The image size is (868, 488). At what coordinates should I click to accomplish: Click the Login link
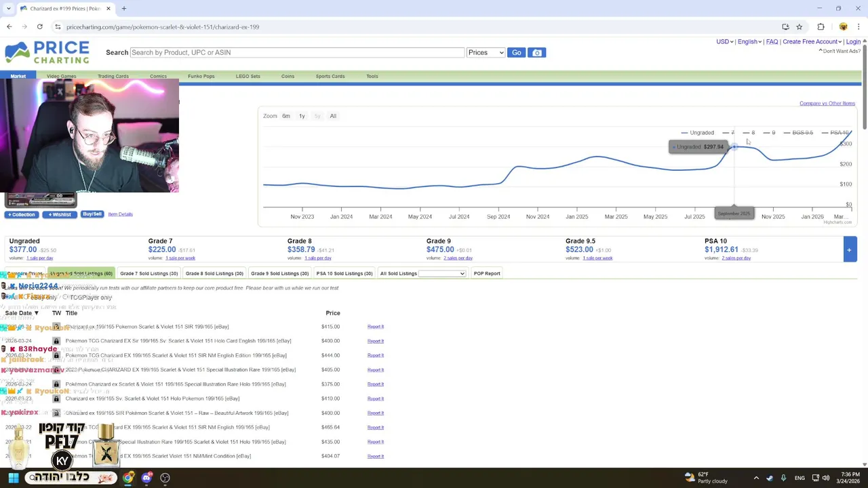pos(853,41)
